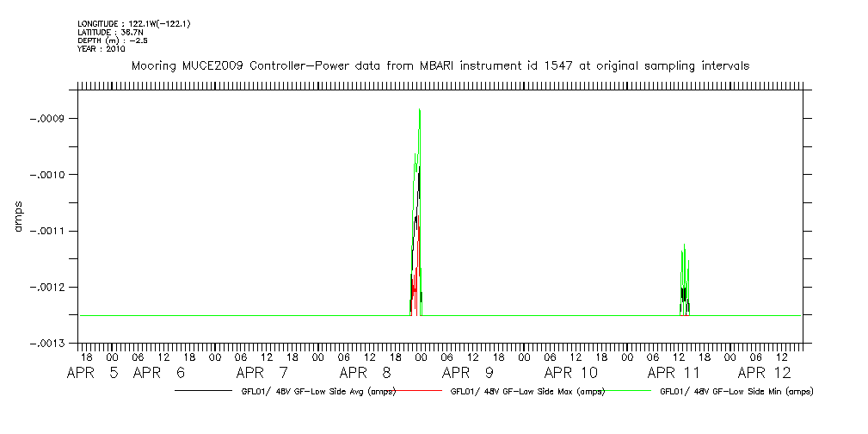Click the YEAR 2010 header line
868x434 pixels.
(102, 49)
